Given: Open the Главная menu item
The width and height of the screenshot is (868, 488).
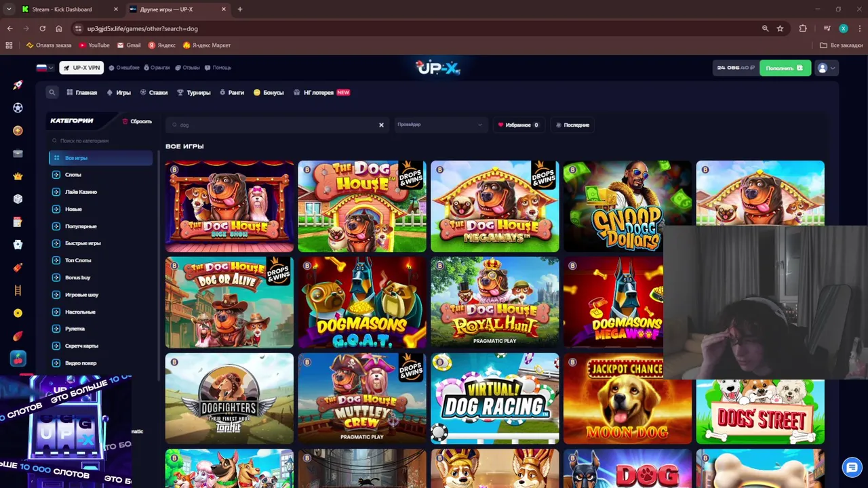Looking at the screenshot, I should tap(82, 92).
